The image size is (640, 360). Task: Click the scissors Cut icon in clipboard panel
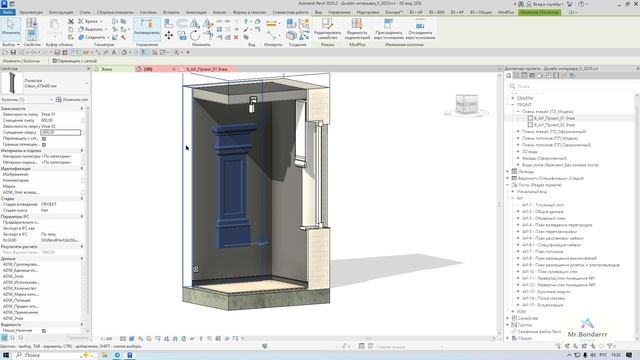[x=71, y=21]
